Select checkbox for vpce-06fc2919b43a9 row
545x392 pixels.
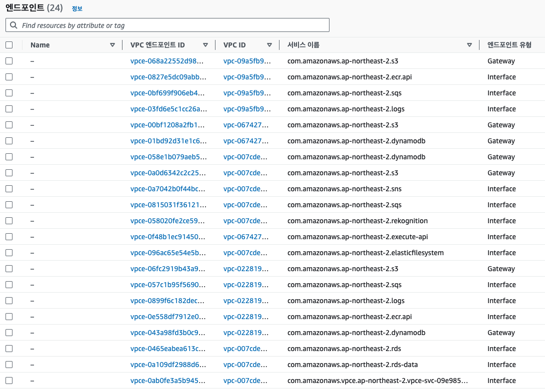[9, 268]
